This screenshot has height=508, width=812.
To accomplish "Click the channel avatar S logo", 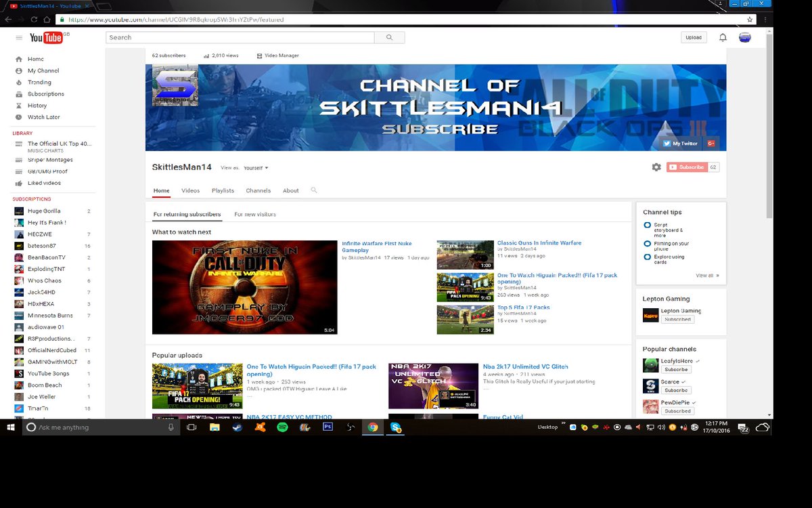I will pos(175,85).
